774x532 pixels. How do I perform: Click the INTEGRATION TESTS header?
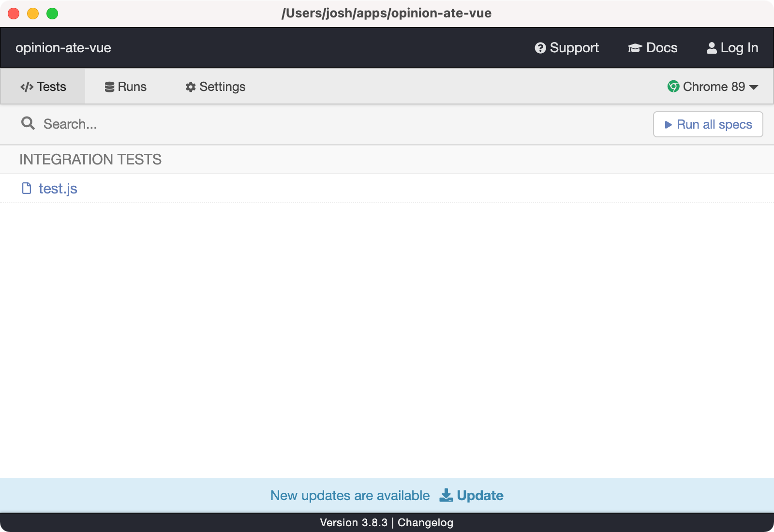point(90,159)
